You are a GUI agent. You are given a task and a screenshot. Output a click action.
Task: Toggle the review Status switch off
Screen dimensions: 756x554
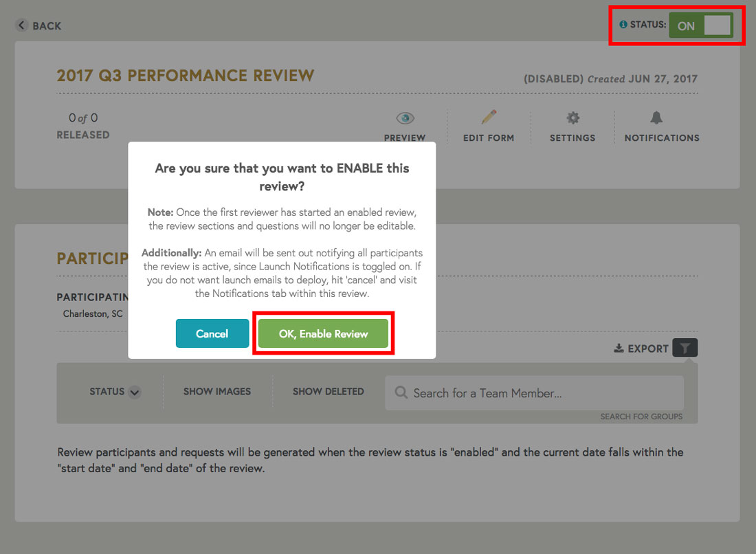[x=700, y=25]
